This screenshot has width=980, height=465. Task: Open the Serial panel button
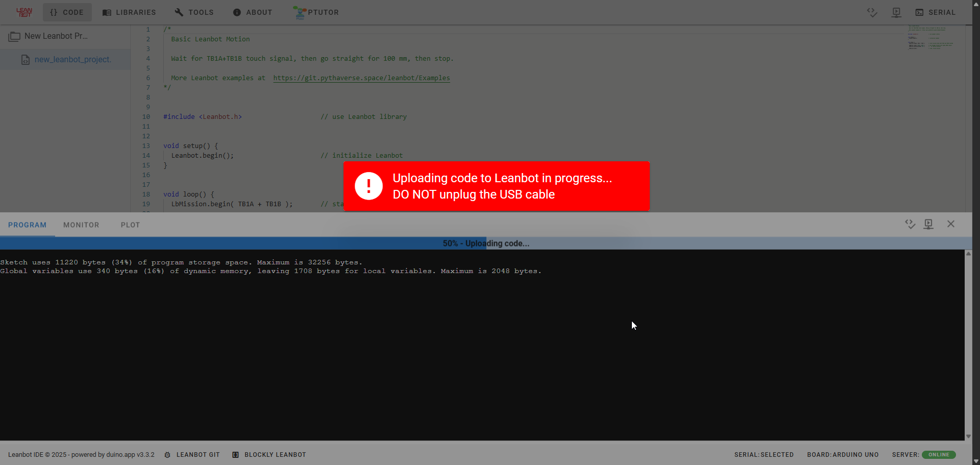(x=935, y=12)
